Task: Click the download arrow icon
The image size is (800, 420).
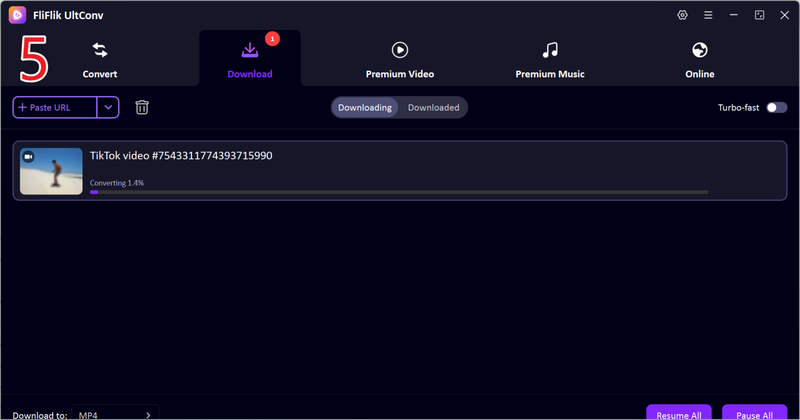Action: tap(250, 50)
